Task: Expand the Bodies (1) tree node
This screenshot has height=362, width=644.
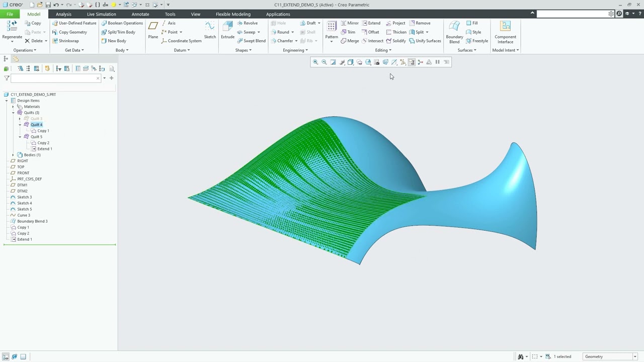Action: [x=13, y=155]
